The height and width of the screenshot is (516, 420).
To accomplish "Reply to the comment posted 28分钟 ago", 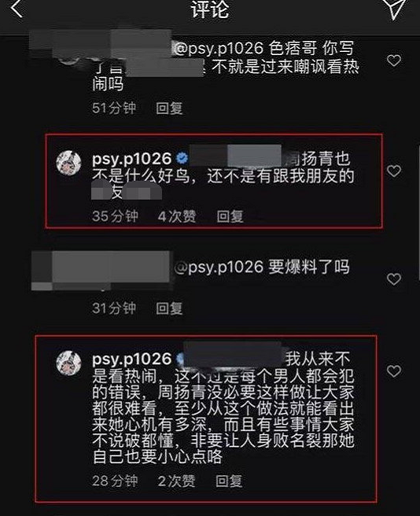I will click(229, 481).
